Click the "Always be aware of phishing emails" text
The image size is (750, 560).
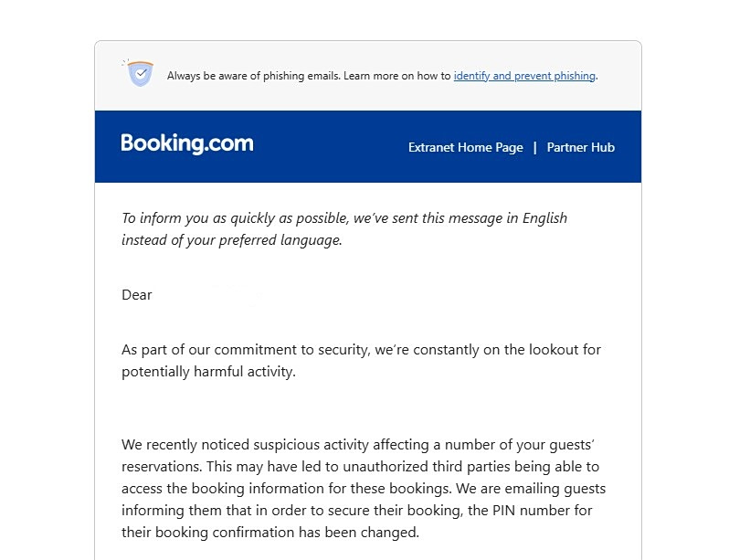click(x=253, y=76)
